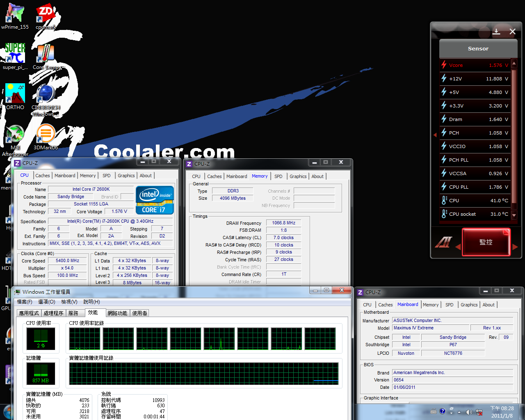Open the super_pi desktop shortcut
Image resolution: width=525 pixels, height=420 pixels.
tap(15, 57)
